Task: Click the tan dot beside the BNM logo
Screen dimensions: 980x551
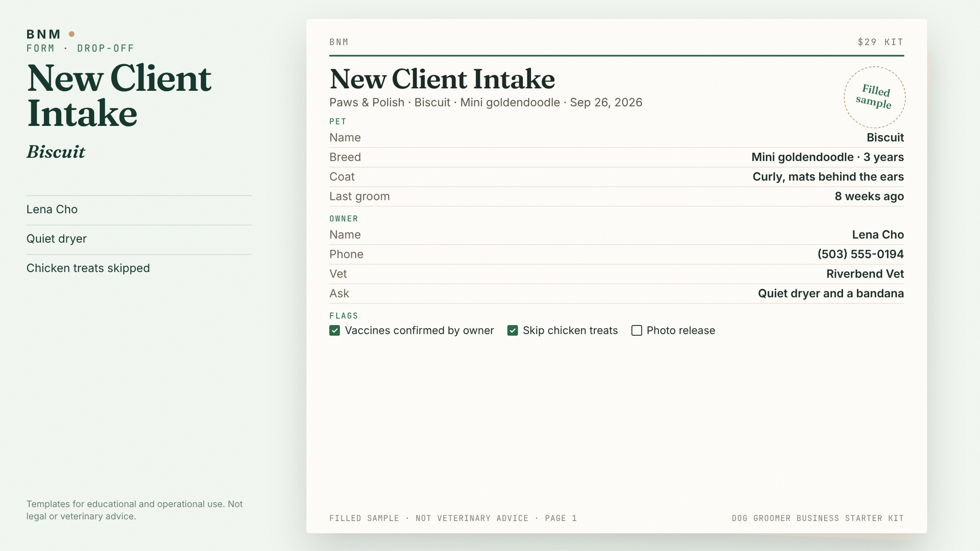Action: click(x=72, y=34)
